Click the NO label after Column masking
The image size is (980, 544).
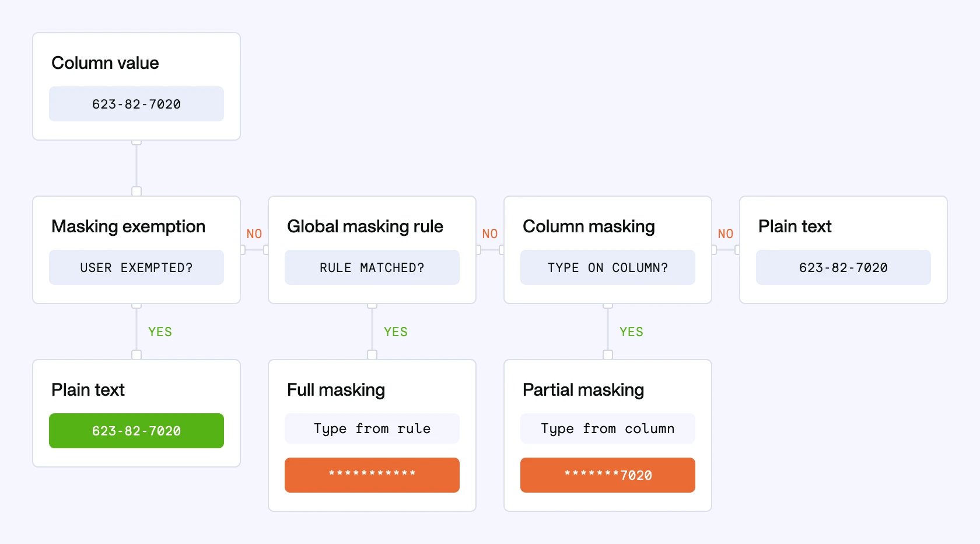coord(726,233)
